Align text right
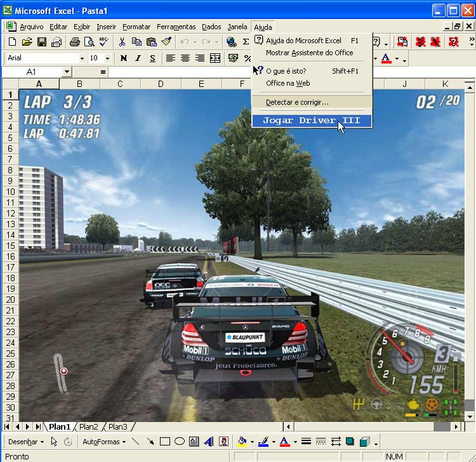The width and height of the screenshot is (476, 462). tap(200, 58)
